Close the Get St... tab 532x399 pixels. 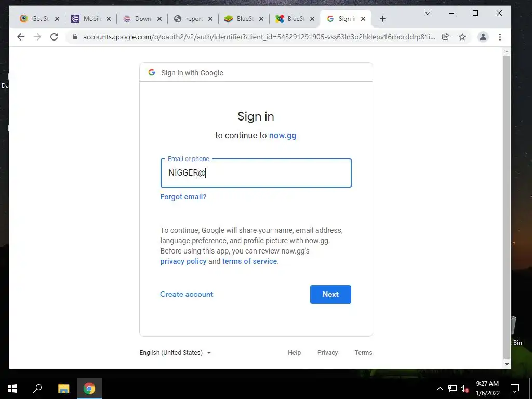(x=57, y=19)
